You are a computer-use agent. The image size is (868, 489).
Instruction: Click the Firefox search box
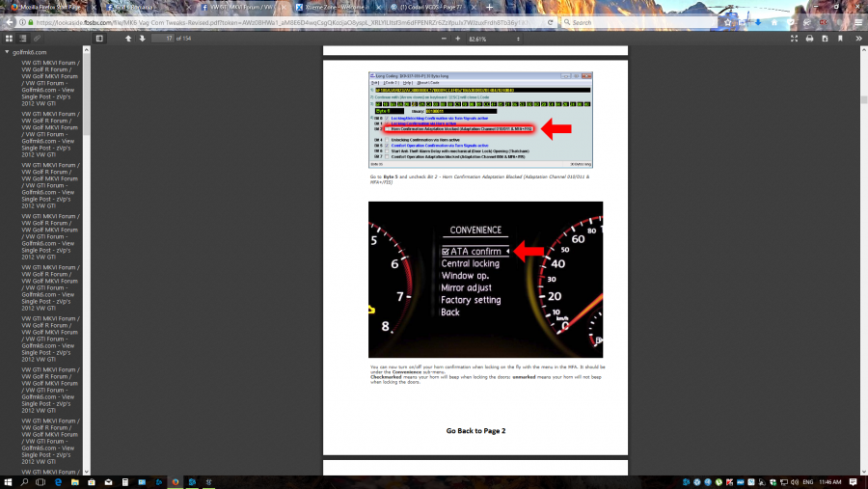638,23
